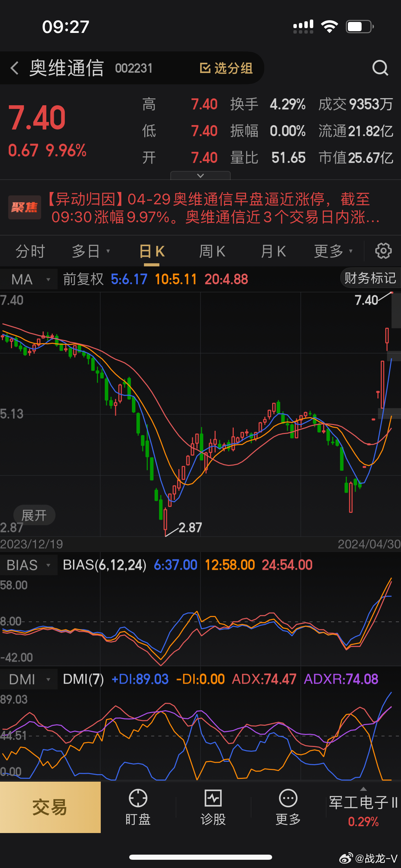Expand the quote details chevron

pos(200,176)
